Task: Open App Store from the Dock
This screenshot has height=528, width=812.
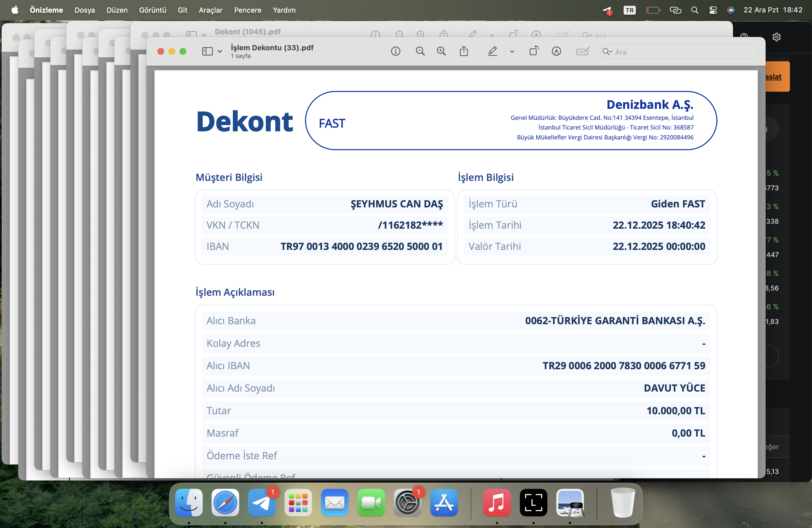Action: click(444, 502)
